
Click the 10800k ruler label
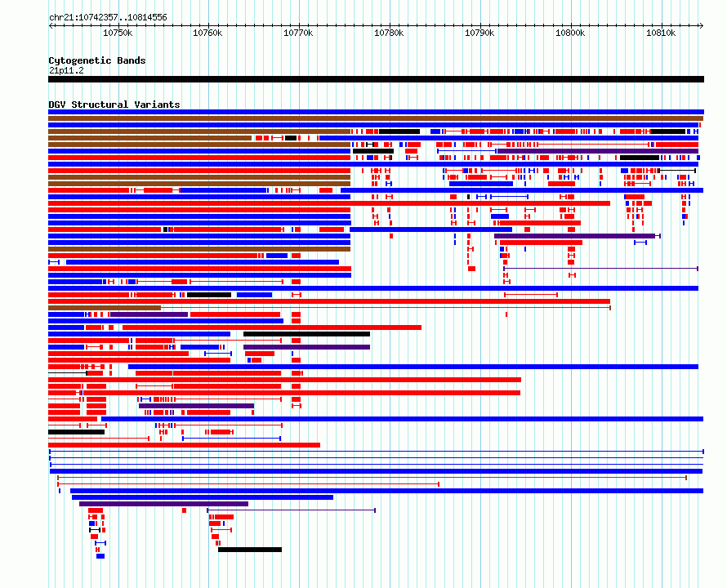pos(570,33)
